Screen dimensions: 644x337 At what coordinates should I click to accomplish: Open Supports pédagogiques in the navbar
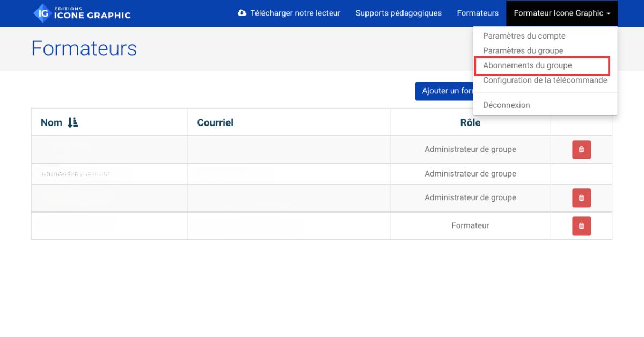(x=398, y=13)
